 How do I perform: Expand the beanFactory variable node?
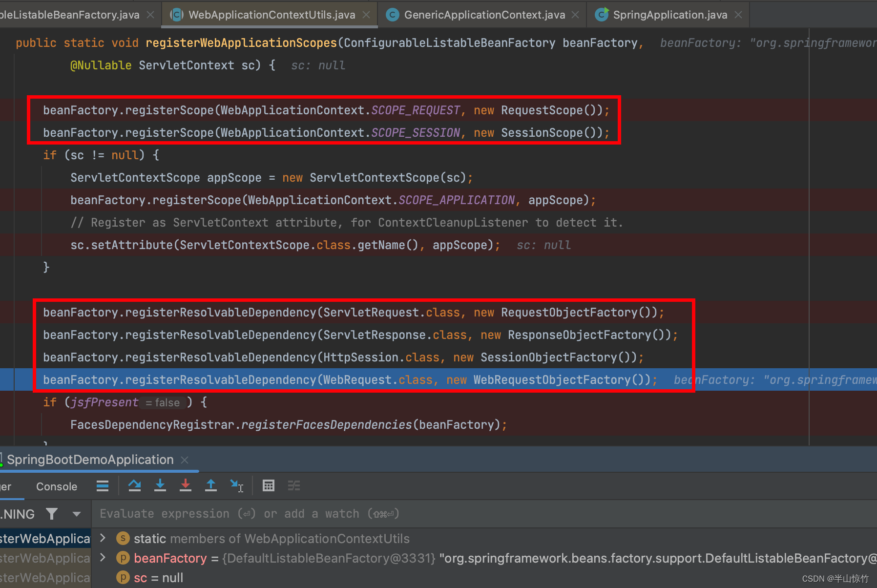103,558
